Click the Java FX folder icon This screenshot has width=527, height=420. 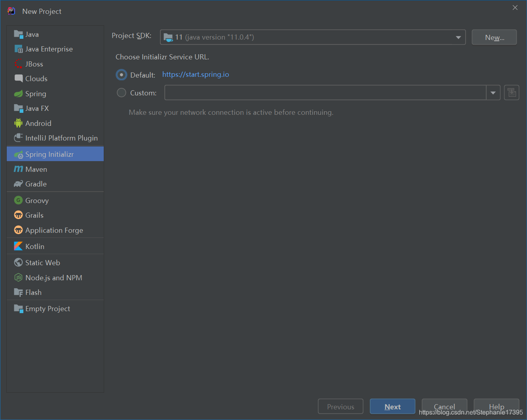[x=19, y=108]
